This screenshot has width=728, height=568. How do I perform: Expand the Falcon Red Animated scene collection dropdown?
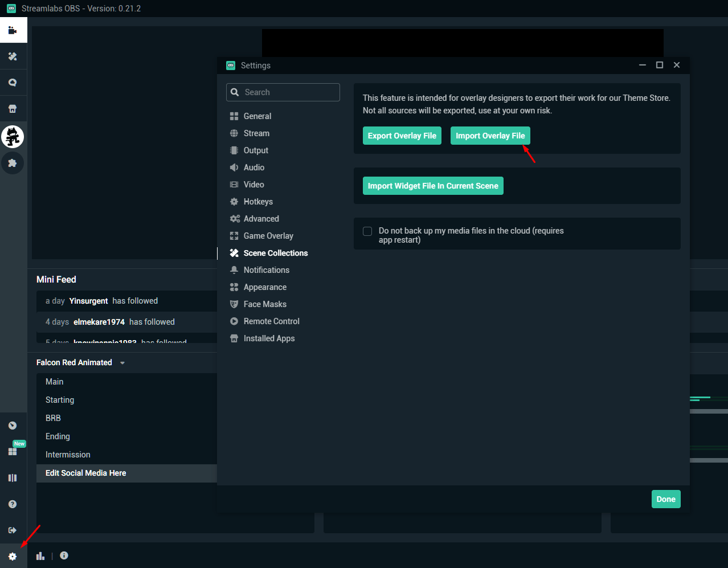tap(122, 362)
